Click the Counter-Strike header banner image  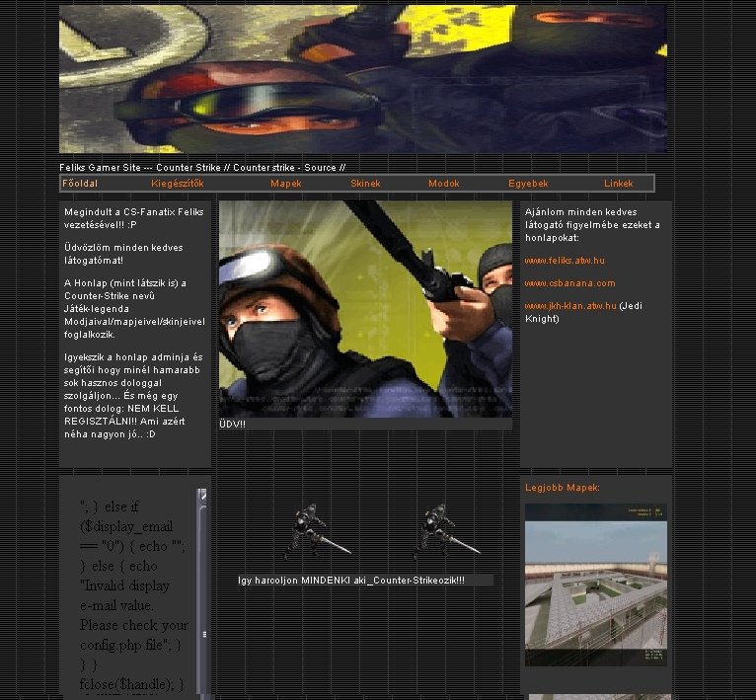tap(362, 79)
